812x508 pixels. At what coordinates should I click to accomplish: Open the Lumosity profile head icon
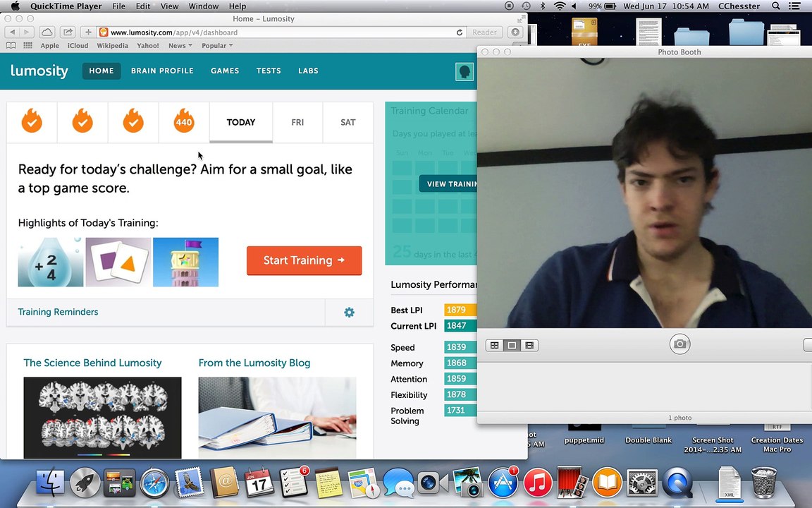pyautogui.click(x=465, y=71)
